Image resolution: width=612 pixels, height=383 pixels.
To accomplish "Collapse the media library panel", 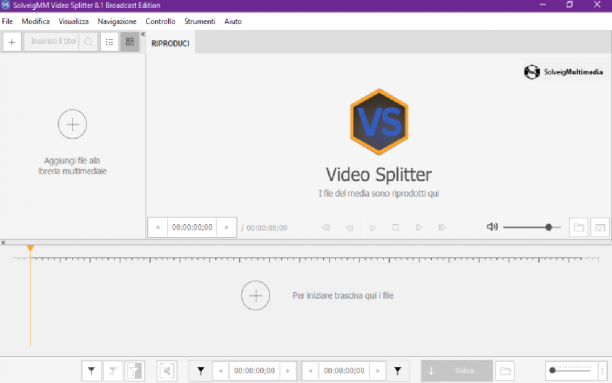I will pyautogui.click(x=143, y=34).
